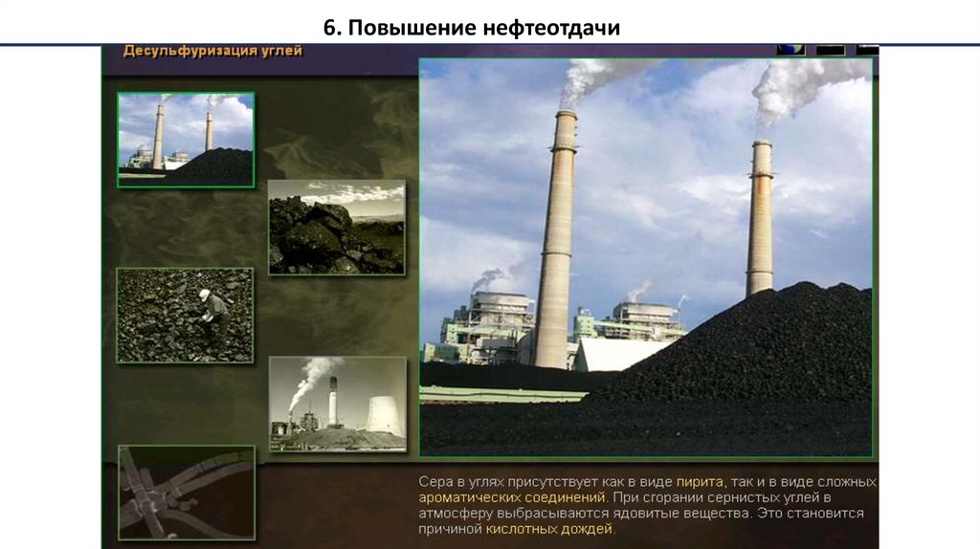
Task: Click the "Десульфуризация углей" section heading
Action: pos(213,52)
